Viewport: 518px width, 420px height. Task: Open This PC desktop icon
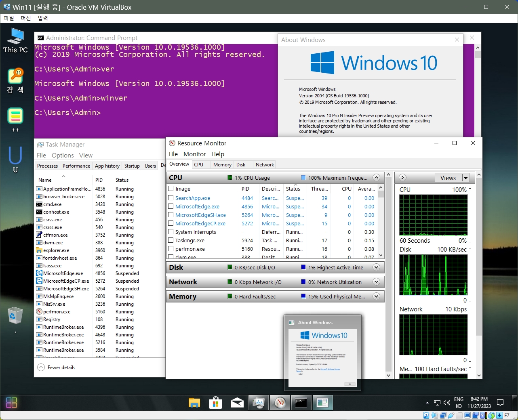(x=15, y=40)
